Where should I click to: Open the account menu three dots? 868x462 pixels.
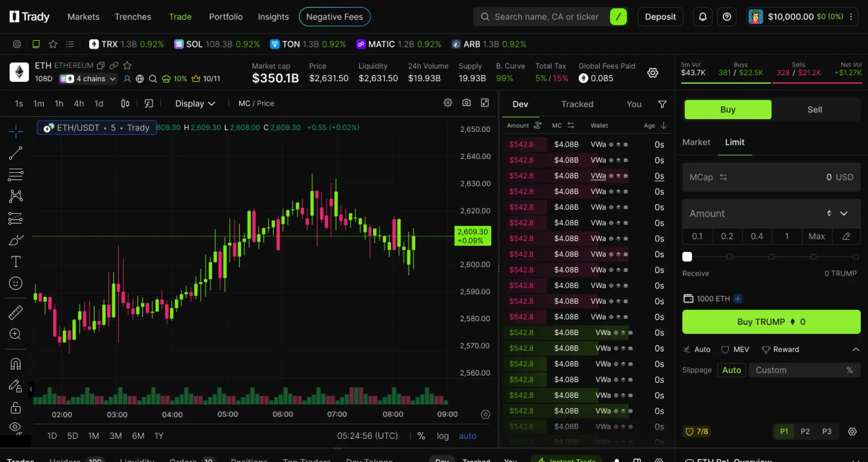click(x=851, y=17)
